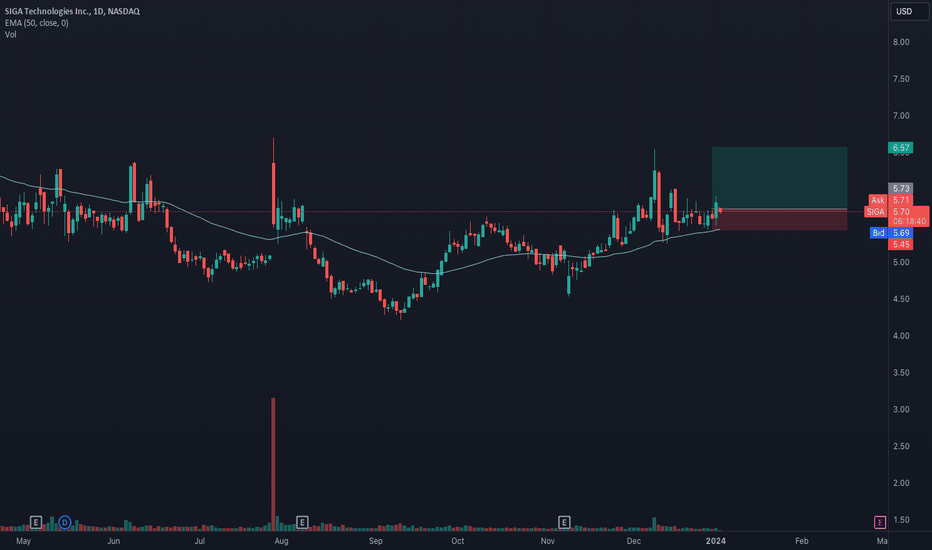Image resolution: width=932 pixels, height=550 pixels.
Task: Click the May label on time axis
Action: coord(23,541)
